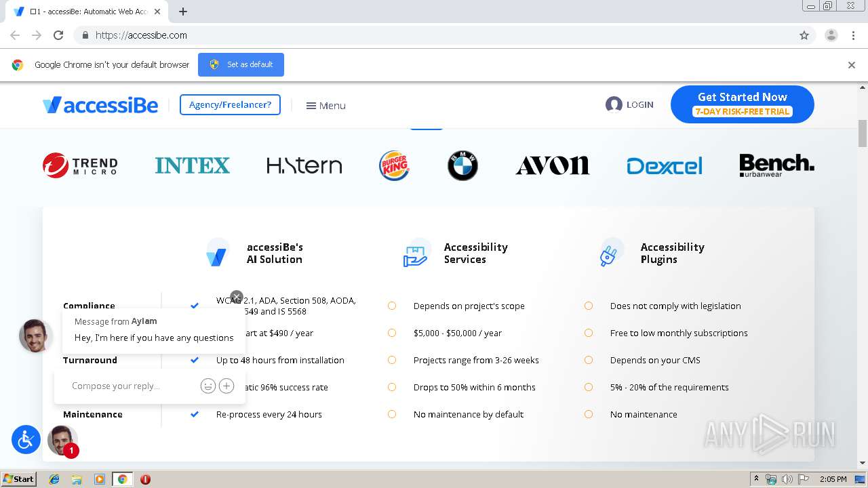The image size is (868, 488).
Task: Open the chat launcher with notification badge
Action: (62, 441)
